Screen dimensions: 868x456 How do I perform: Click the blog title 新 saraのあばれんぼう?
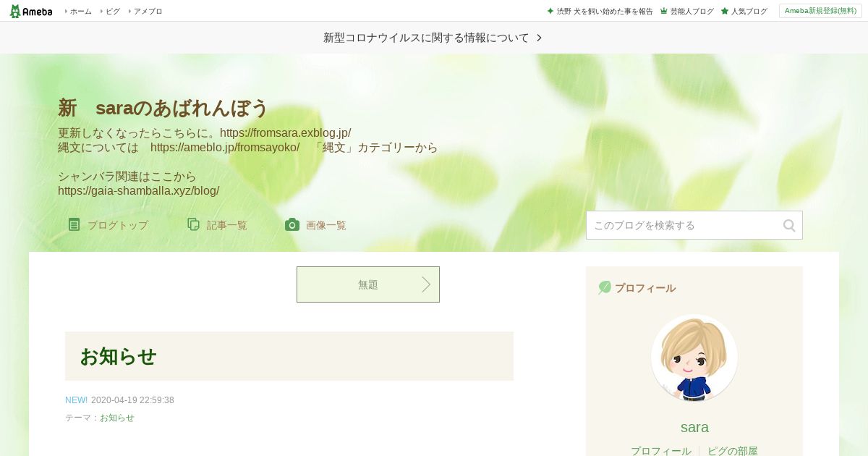click(163, 108)
